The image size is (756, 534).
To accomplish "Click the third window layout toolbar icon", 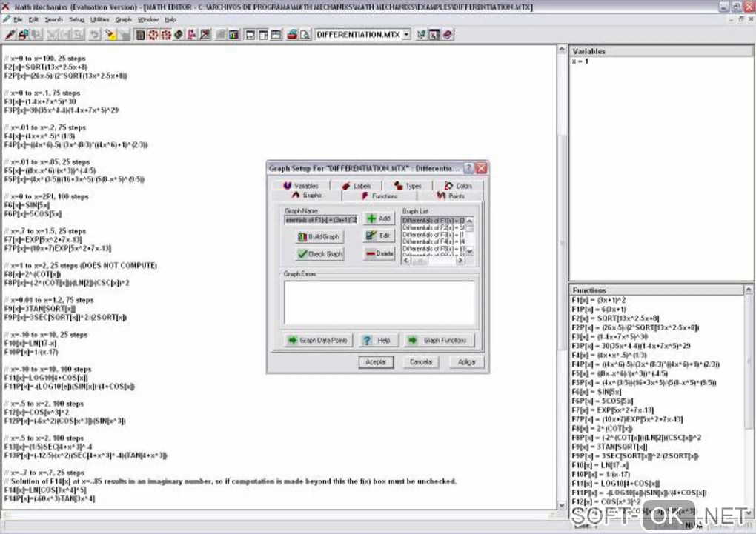I will [276, 35].
